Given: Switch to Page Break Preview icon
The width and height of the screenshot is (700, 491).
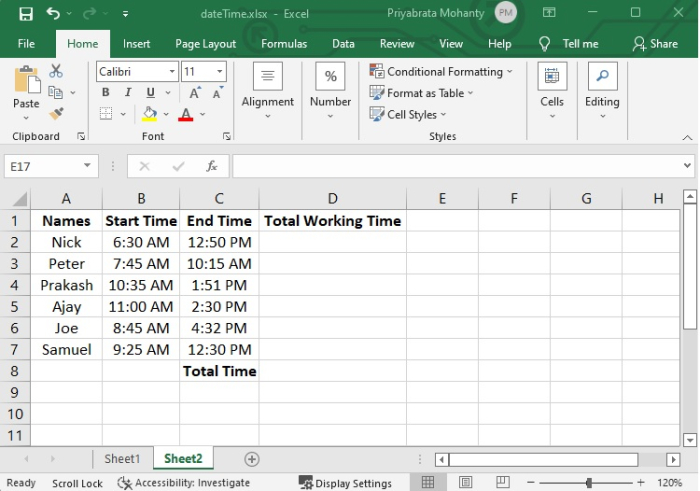Looking at the screenshot, I should click(503, 482).
